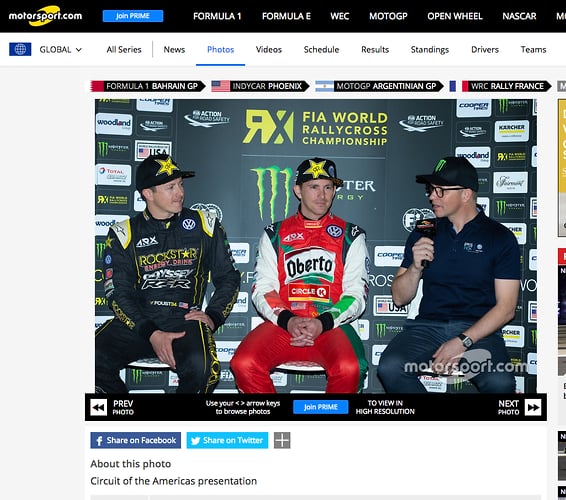The width and height of the screenshot is (566, 500).
Task: Share on Twitter
Action: click(227, 440)
